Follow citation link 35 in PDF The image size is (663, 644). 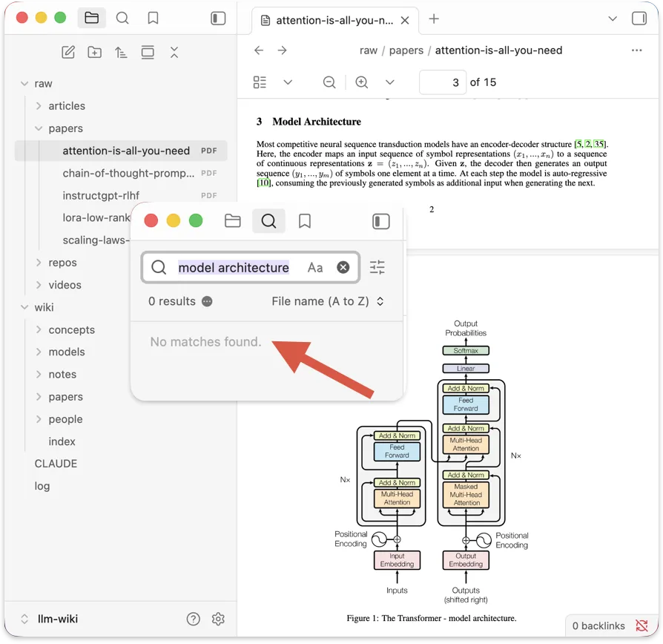[x=598, y=144]
